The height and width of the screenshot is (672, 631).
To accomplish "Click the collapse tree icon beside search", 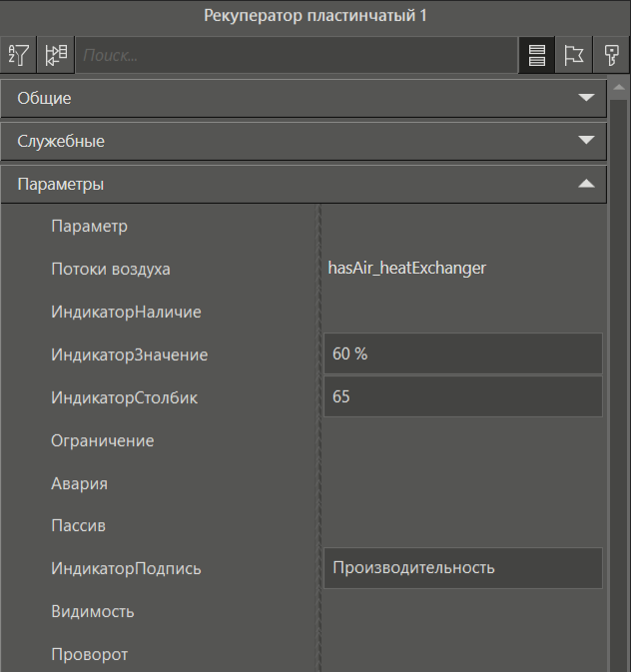I will (x=56, y=56).
